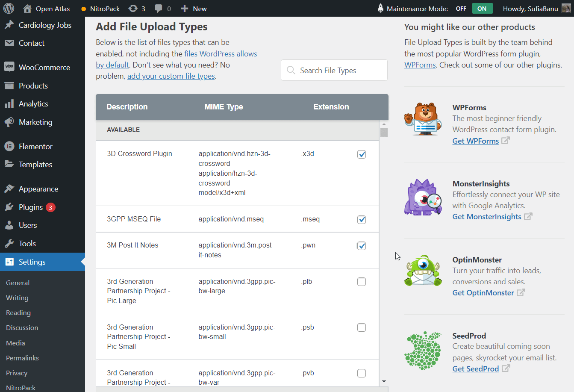Screen dimensions: 574x392
Task: Click the WooCommerce logo icon
Action: [9, 67]
